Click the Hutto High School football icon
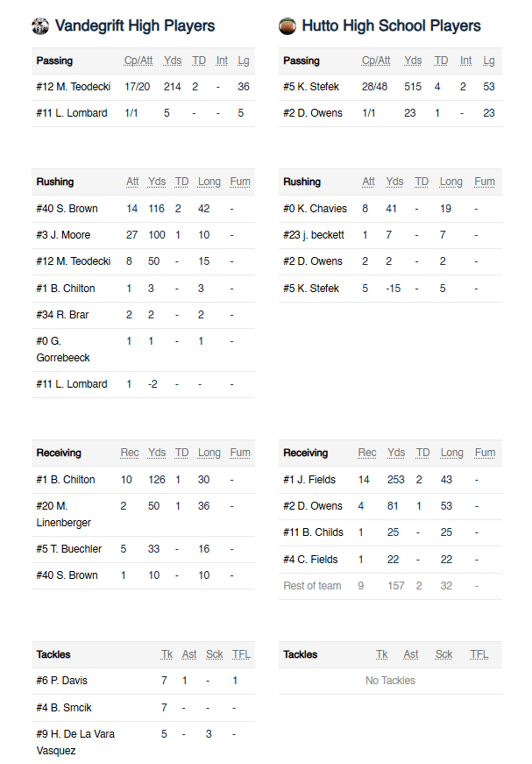Viewport: 532px width, 764px height. coord(287,26)
